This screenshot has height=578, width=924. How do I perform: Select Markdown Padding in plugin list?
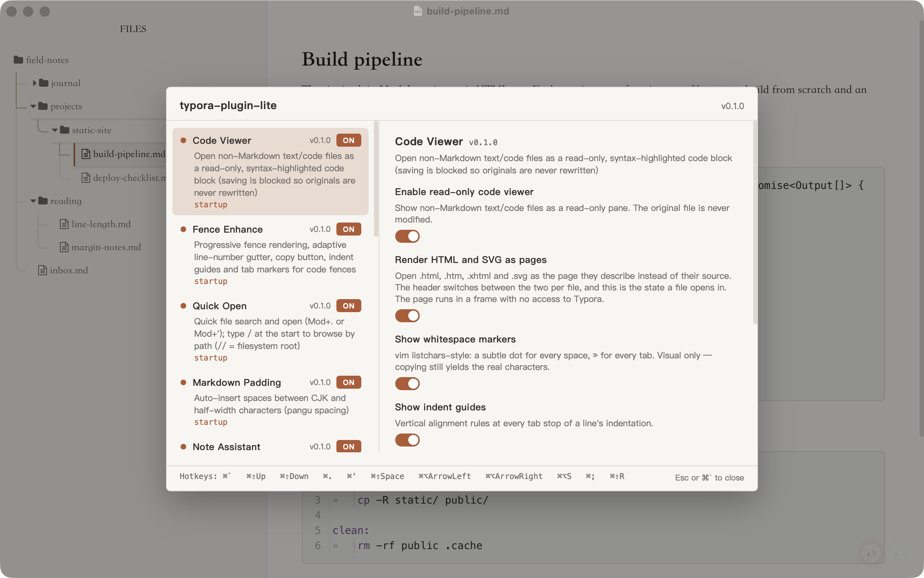270,401
